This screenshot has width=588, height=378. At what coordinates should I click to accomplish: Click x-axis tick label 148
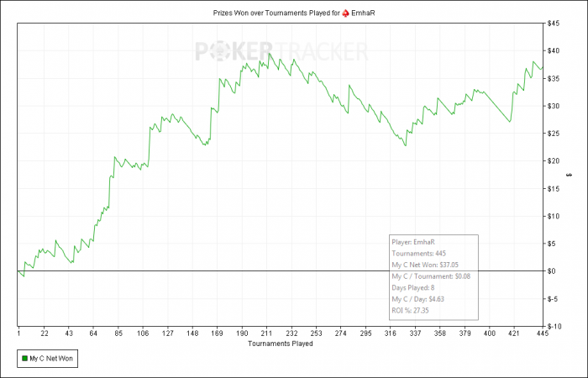[x=192, y=333]
